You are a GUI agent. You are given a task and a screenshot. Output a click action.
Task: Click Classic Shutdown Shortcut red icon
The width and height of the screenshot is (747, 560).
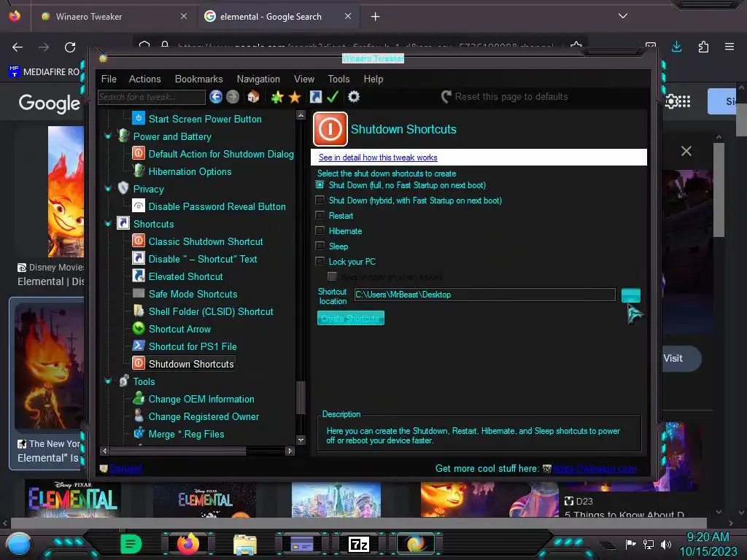click(x=138, y=241)
